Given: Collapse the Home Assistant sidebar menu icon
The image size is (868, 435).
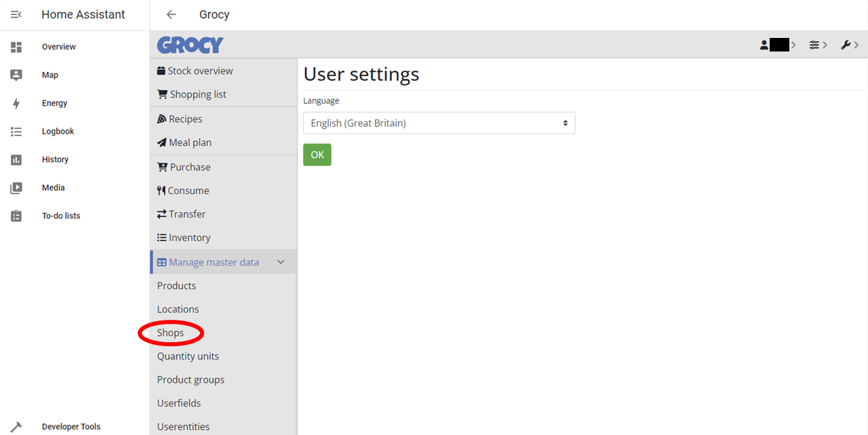Looking at the screenshot, I should 16,14.
